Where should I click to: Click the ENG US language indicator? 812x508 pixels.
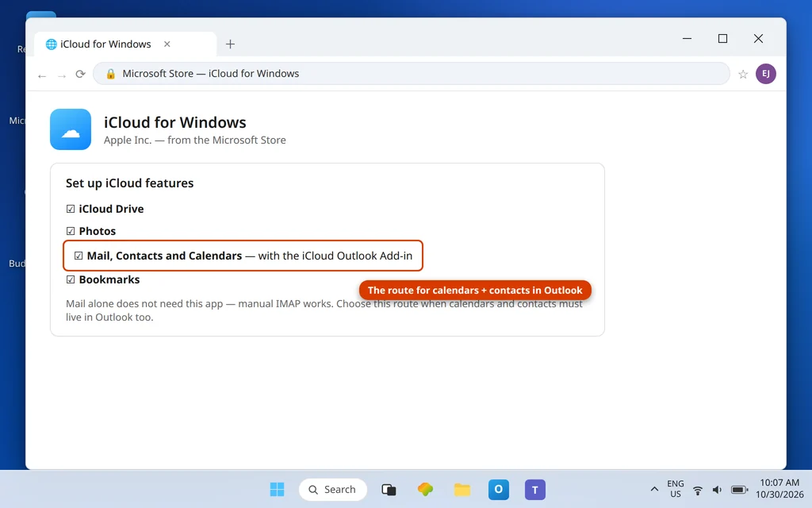click(676, 489)
